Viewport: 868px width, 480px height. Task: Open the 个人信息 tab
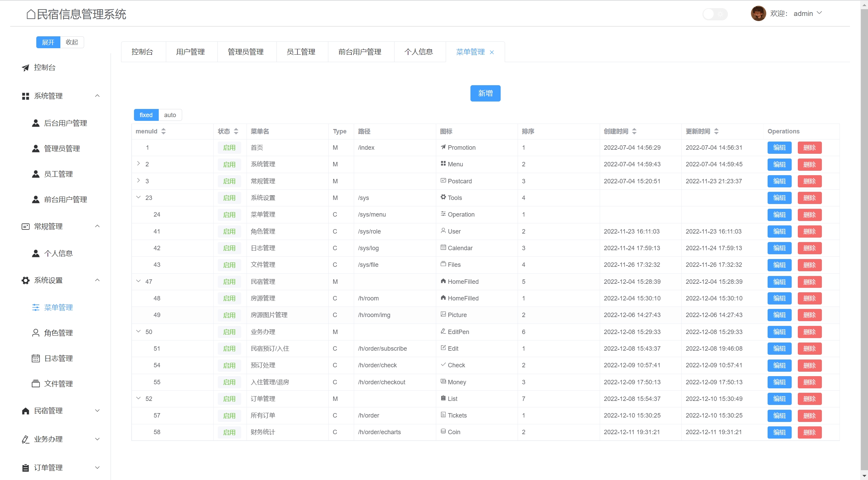pos(419,52)
